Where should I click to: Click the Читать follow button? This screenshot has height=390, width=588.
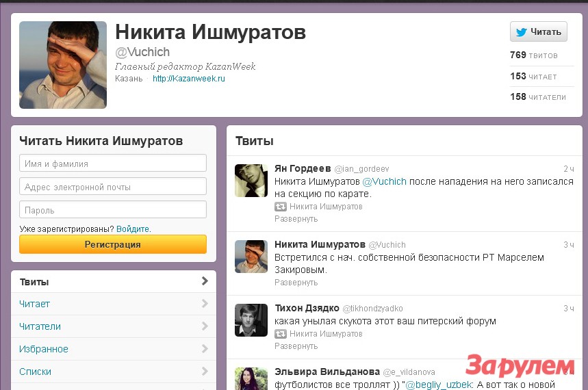coord(538,31)
